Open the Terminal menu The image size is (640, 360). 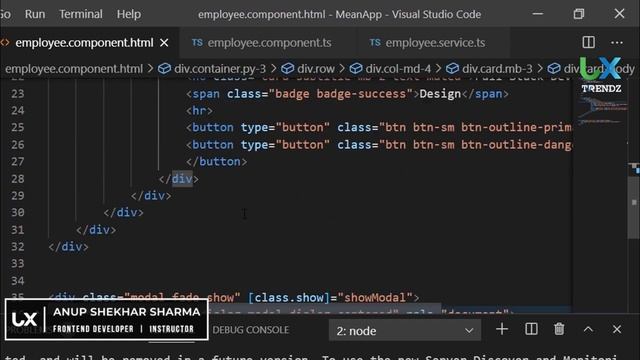pyautogui.click(x=81, y=14)
